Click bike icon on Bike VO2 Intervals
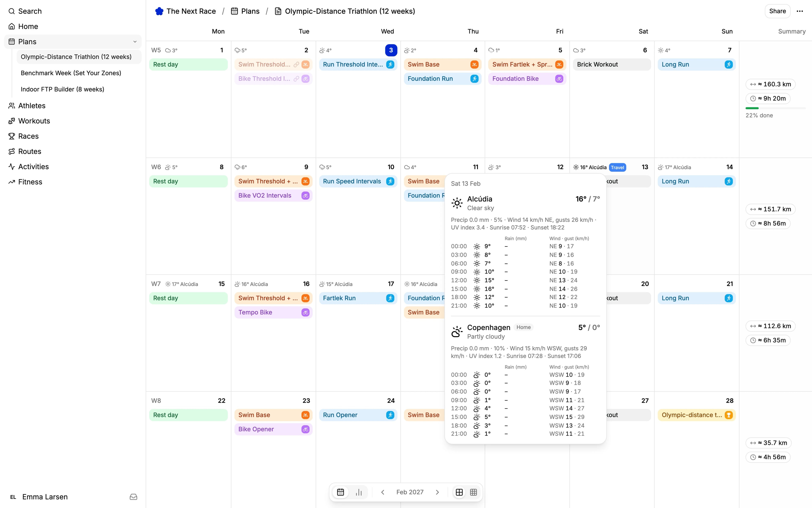This screenshot has height=508, width=812. click(x=305, y=196)
